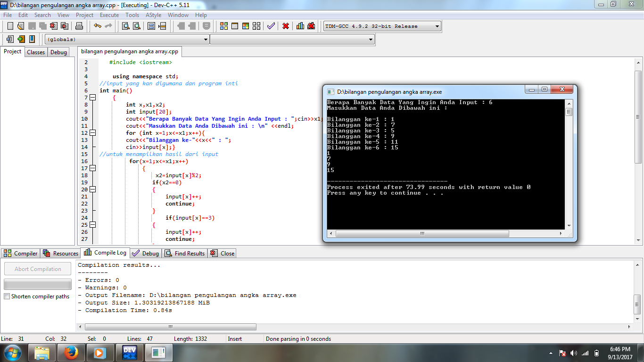The height and width of the screenshot is (362, 644).
Task: Show hidden icons in the system tray
Action: [x=551, y=353]
